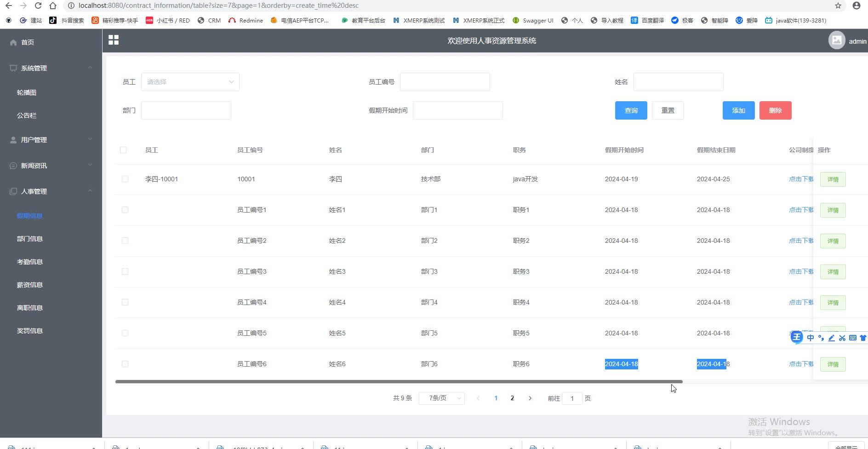868x449 pixels.
Task: Toggle the select-all header checkbox
Action: (x=123, y=150)
